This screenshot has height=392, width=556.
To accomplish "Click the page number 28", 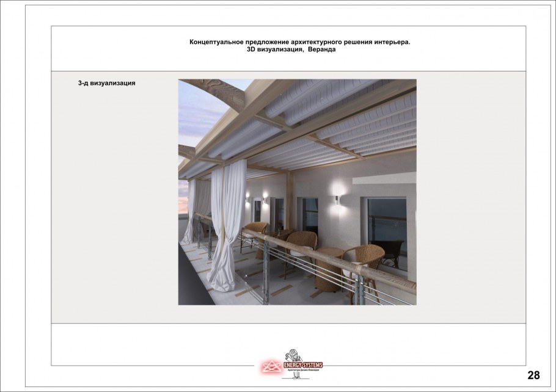I will 533,375.
